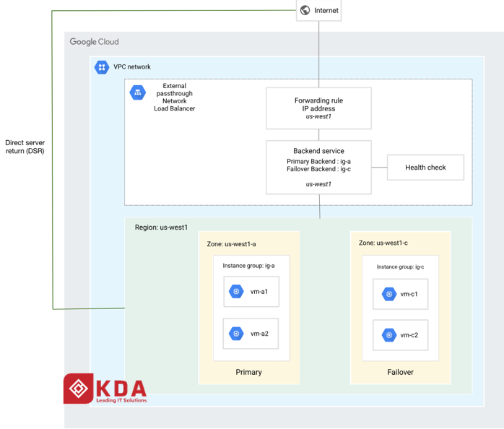
Task: Click the Instance group: ig-a label
Action: [x=248, y=266]
